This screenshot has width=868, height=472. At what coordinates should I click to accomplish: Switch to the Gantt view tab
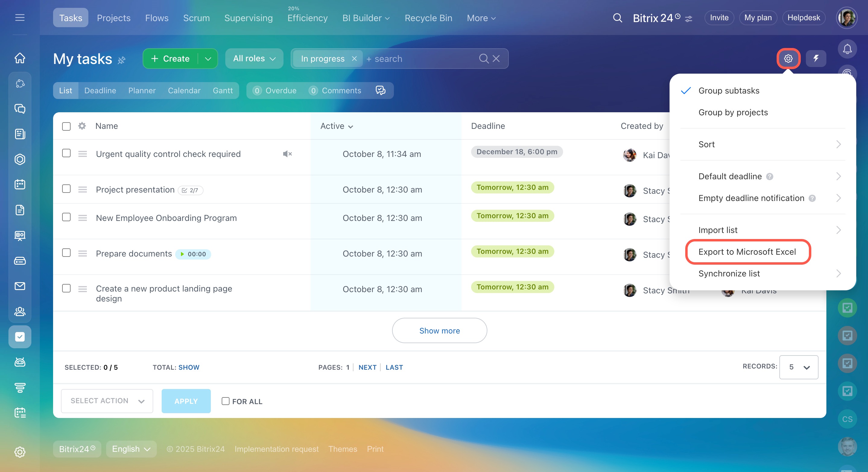[x=222, y=91]
